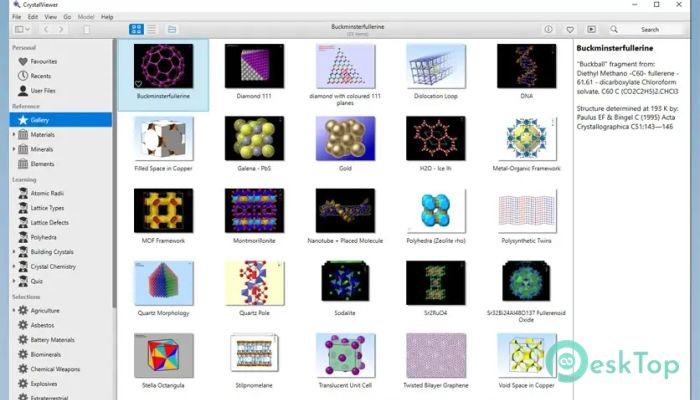Click the folder icon in toolbar
This screenshot has height=400, width=700.
(x=173, y=29)
